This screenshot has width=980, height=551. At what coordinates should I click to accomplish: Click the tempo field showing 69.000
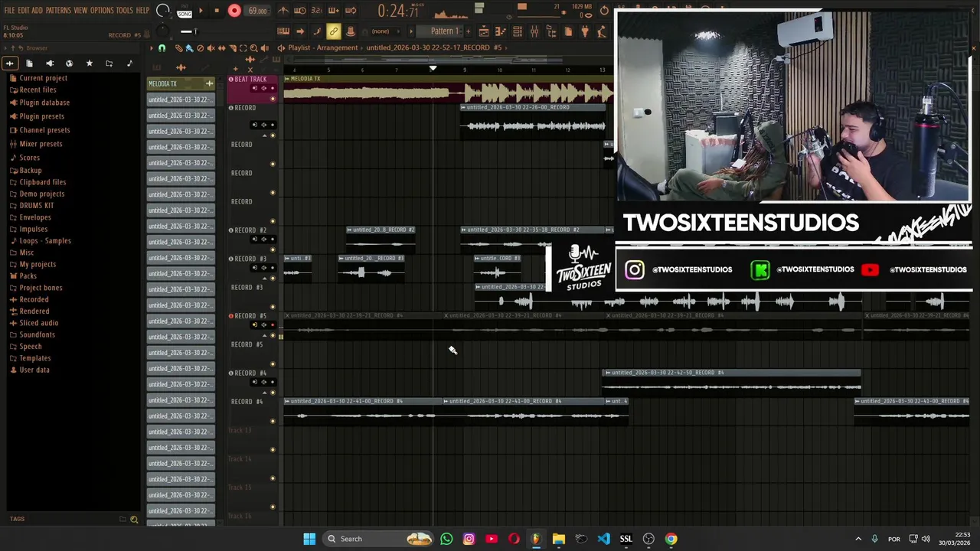click(257, 11)
